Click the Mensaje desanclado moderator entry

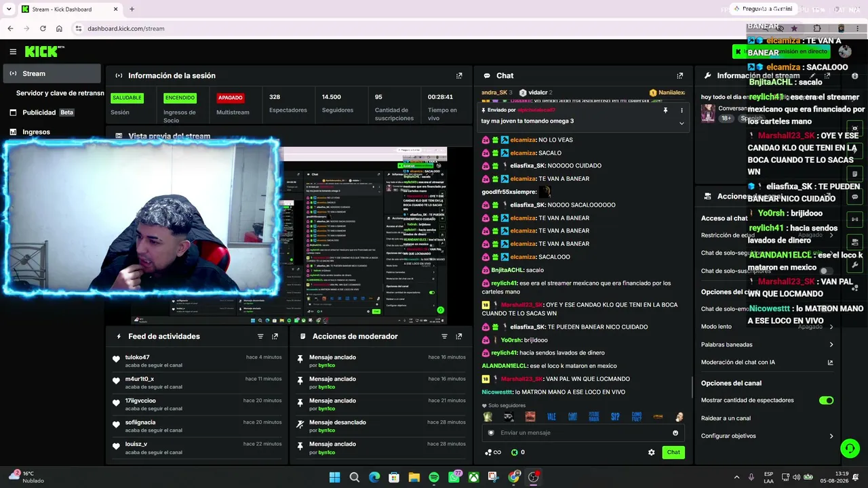[380, 426]
